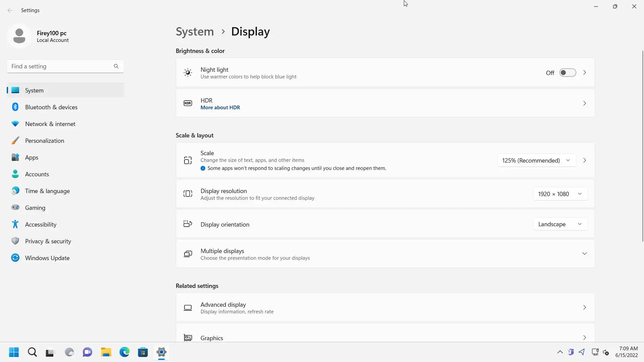644x362 pixels.
Task: Expand the Multiple displays section
Action: (584, 254)
